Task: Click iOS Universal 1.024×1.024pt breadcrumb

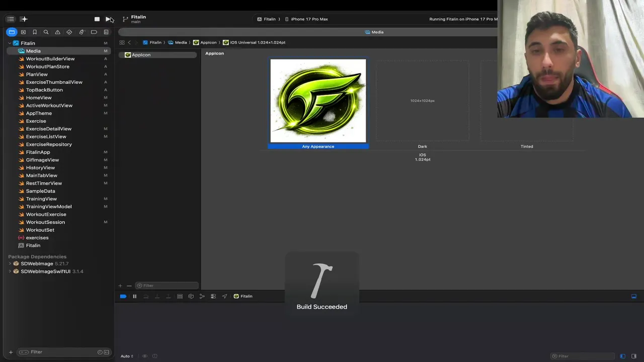Action: 254,43
